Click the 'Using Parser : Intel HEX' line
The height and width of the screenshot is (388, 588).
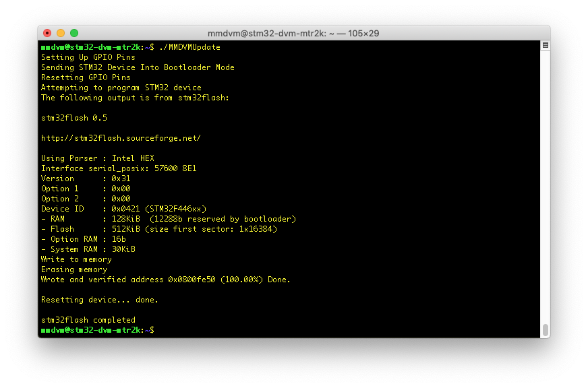98,158
